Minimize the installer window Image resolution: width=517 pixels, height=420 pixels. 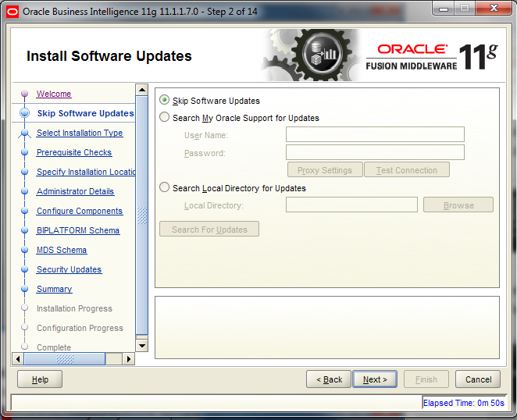point(444,9)
